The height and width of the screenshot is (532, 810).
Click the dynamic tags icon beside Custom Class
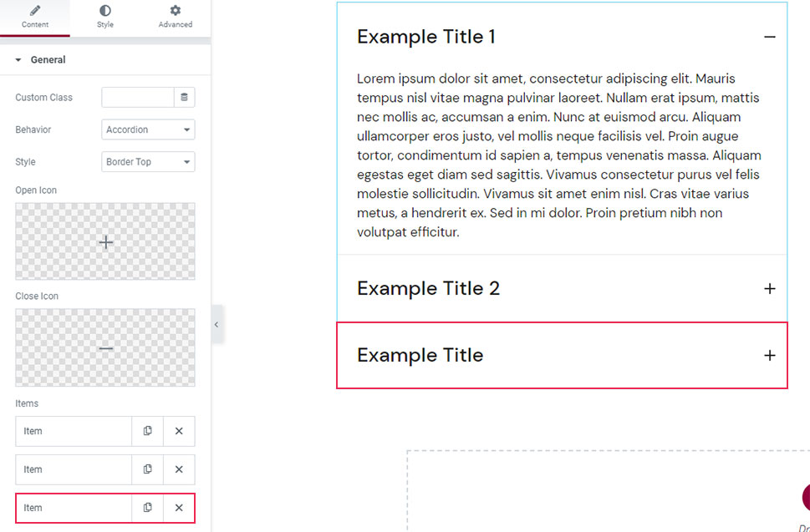click(x=184, y=97)
